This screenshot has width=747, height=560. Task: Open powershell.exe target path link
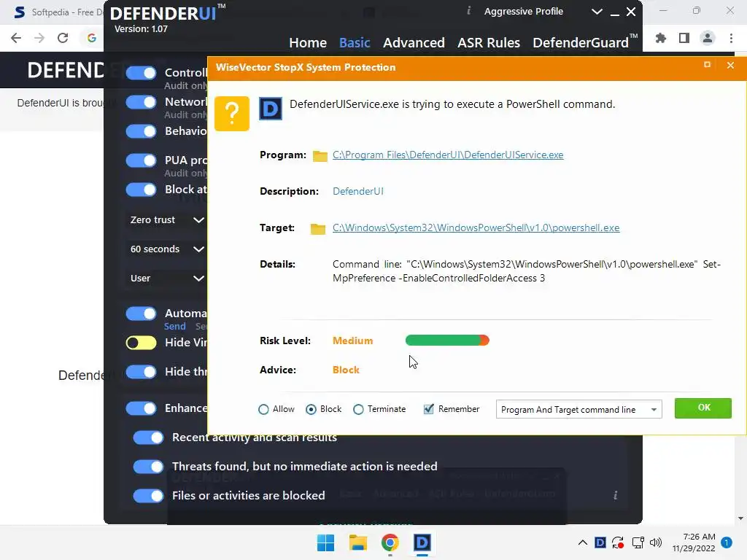coord(476,227)
